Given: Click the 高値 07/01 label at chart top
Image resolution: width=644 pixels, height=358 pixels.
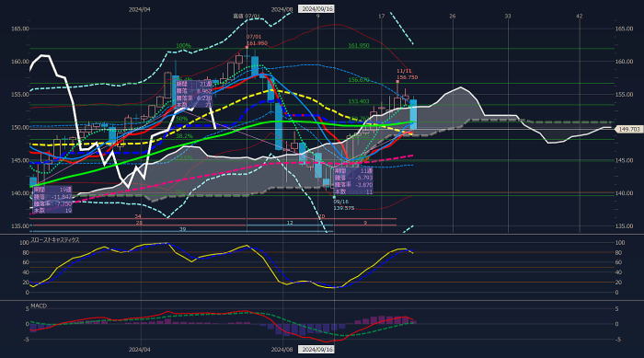Looking at the screenshot, I should pyautogui.click(x=247, y=16).
